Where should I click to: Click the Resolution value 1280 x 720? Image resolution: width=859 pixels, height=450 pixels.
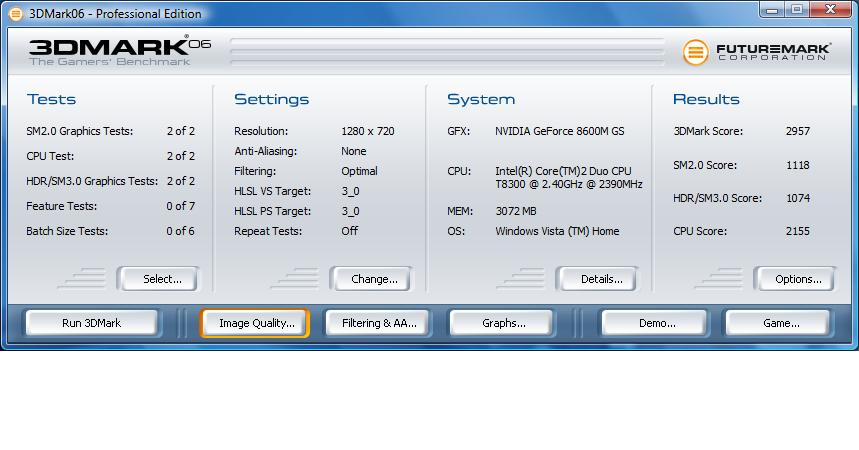point(368,131)
